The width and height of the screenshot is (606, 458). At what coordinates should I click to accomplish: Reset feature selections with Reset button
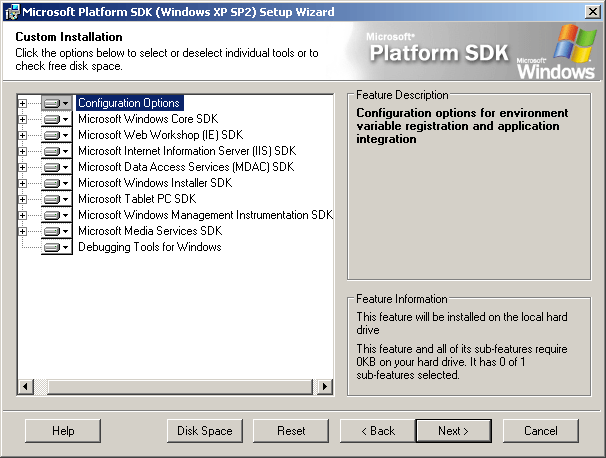coord(291,431)
